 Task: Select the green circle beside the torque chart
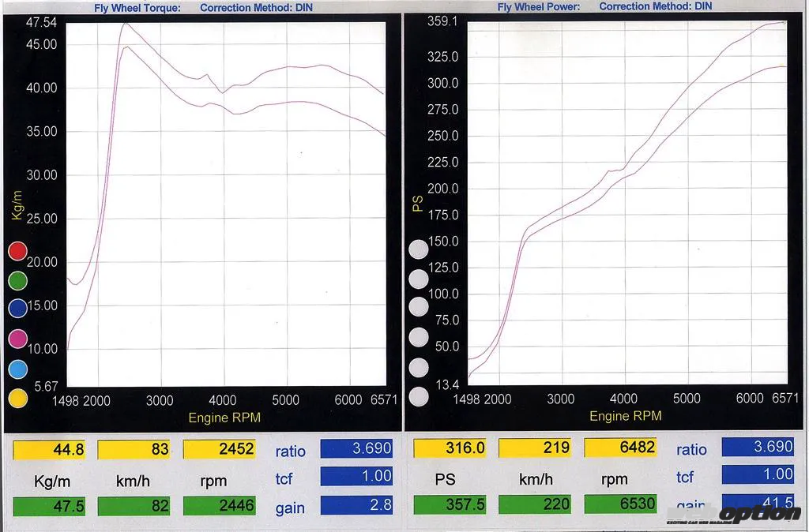pos(17,280)
